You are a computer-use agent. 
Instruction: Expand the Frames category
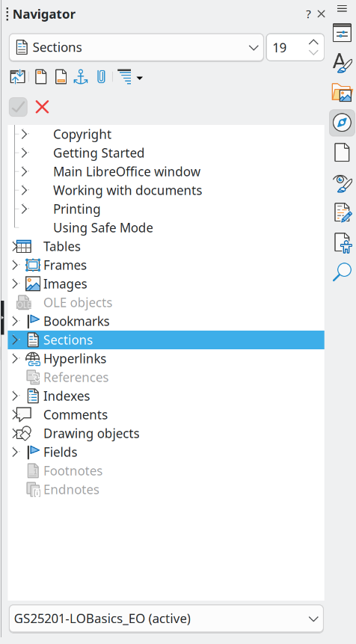point(15,266)
